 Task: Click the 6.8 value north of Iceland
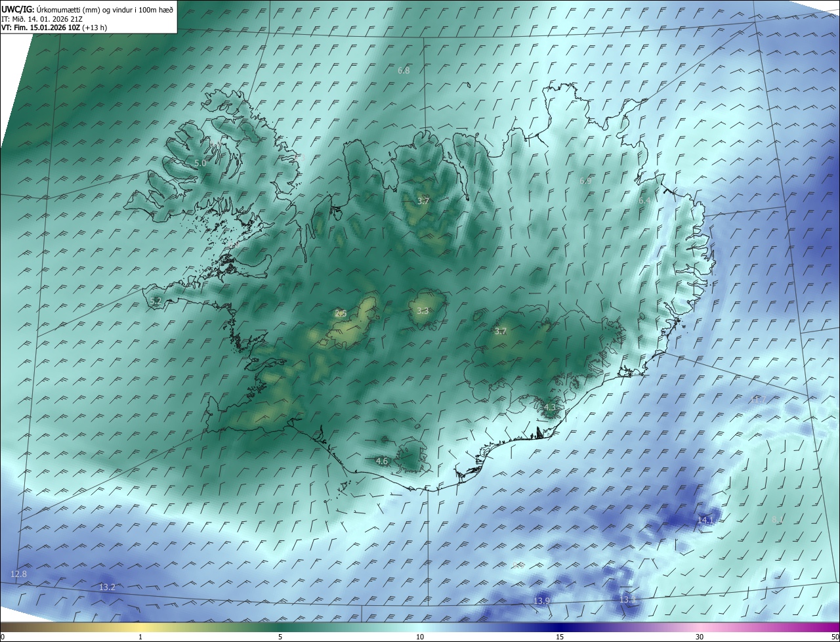404,70
